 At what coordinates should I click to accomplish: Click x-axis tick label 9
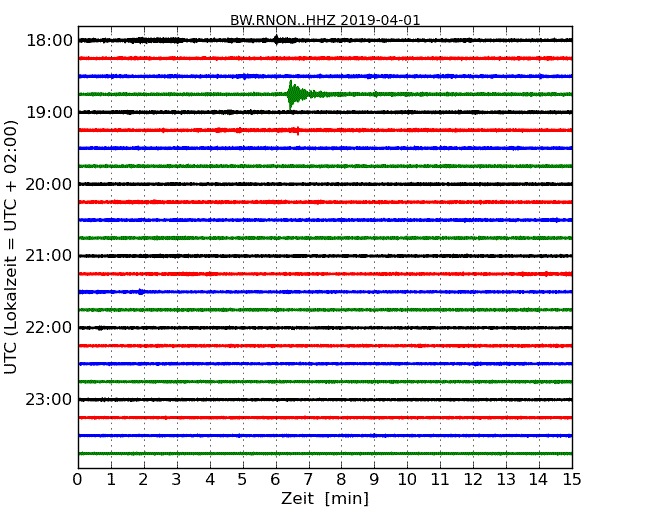[374, 479]
